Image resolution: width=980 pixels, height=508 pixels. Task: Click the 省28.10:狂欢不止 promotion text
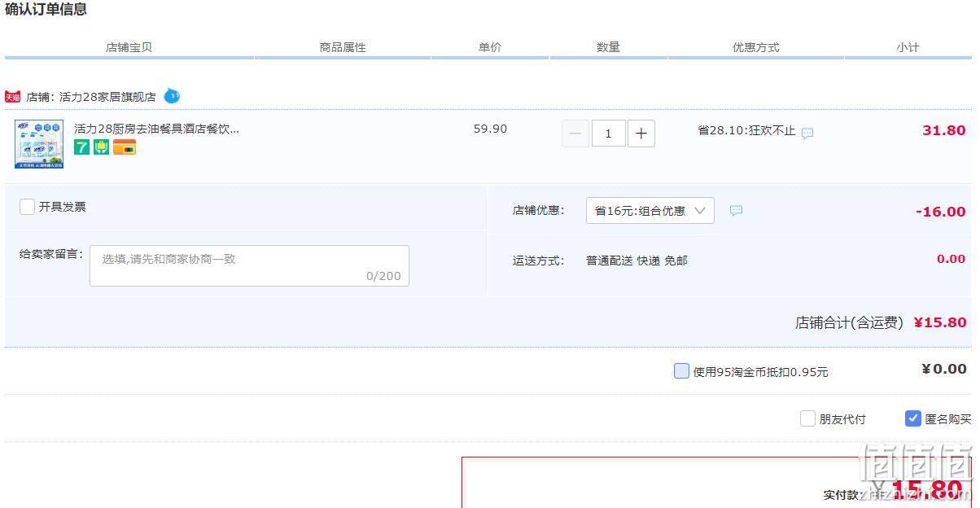click(746, 130)
